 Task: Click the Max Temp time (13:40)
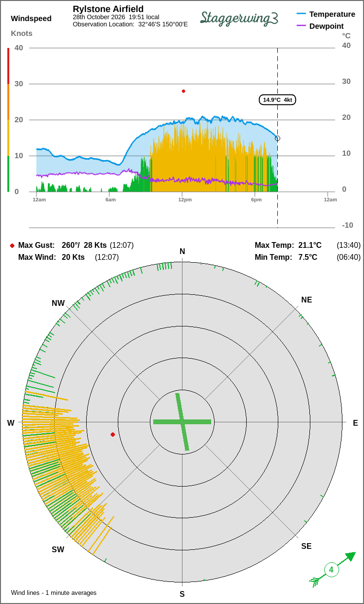tap(349, 245)
